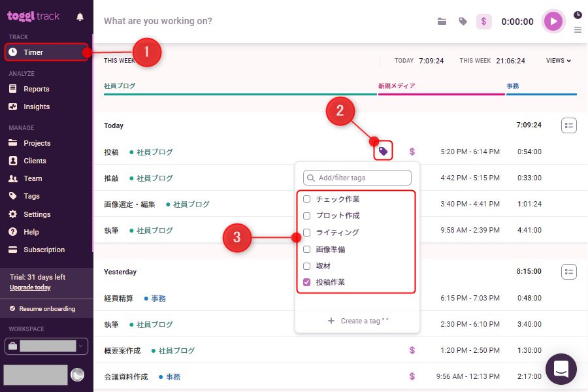The width and height of the screenshot is (588, 392).
Task: Toggle Today group bulk edit icon
Action: pyautogui.click(x=569, y=125)
